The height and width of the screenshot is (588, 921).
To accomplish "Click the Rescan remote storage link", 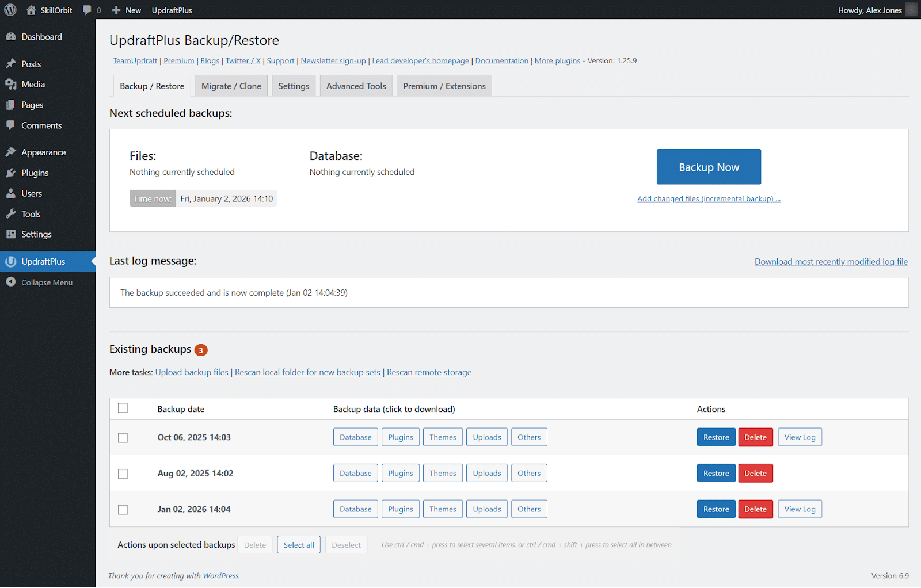I will pos(429,372).
